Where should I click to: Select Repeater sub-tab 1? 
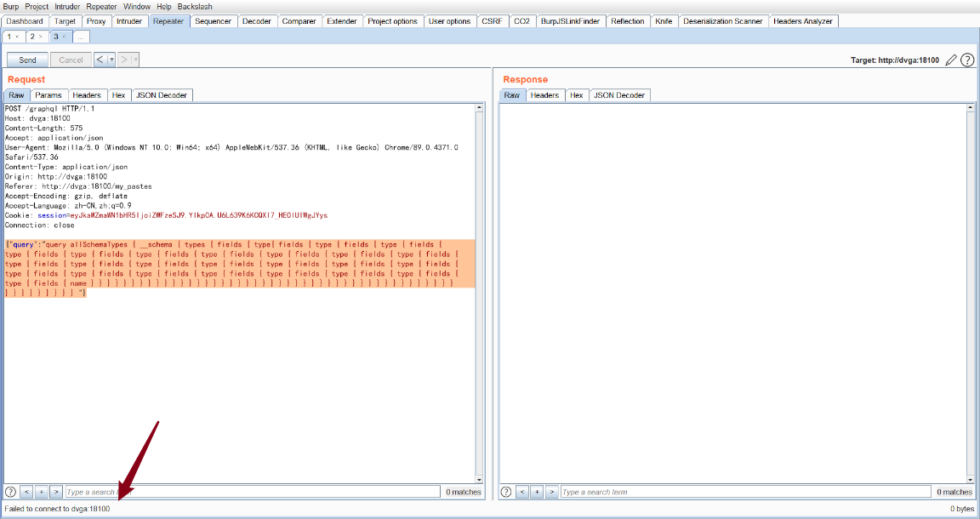click(9, 37)
